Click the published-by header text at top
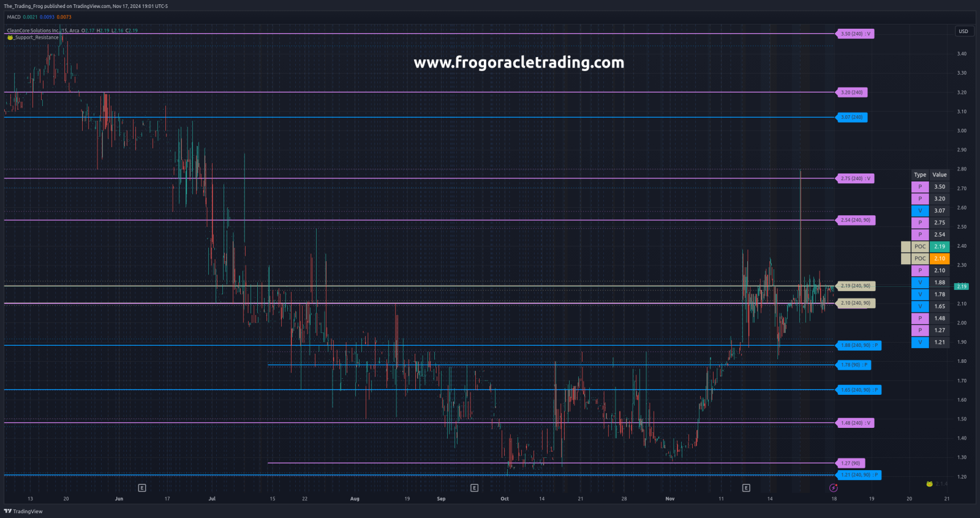Viewport: 980px width, 518px height. (x=86, y=6)
